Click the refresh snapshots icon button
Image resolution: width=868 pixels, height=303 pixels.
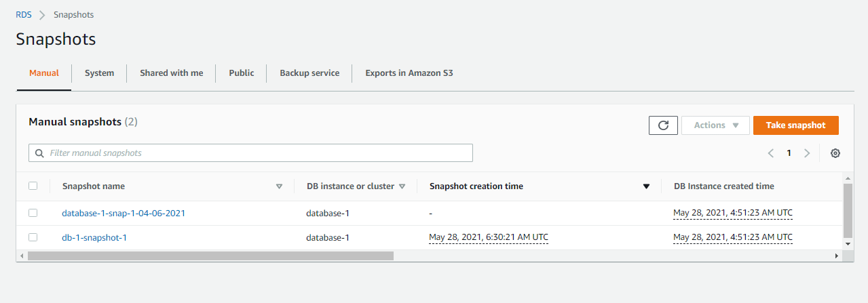pyautogui.click(x=663, y=125)
